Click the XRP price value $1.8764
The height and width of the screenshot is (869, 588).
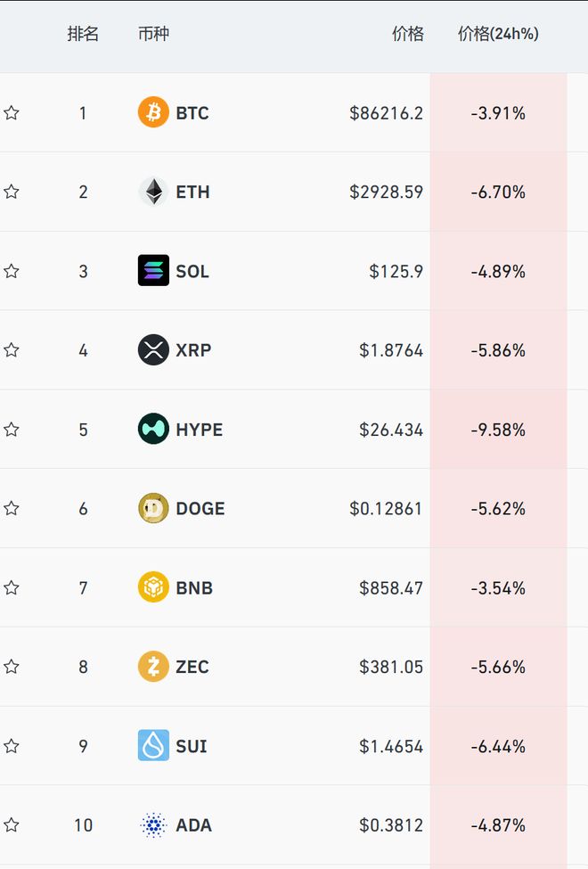pos(391,350)
